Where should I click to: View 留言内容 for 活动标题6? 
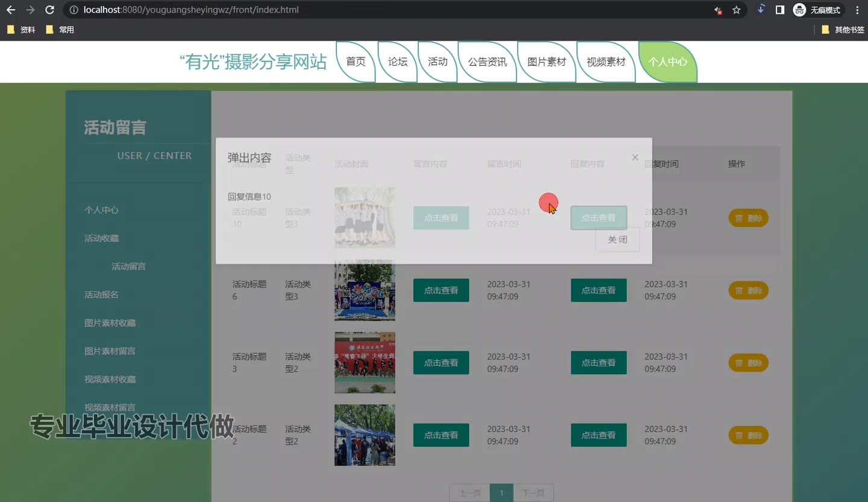point(441,290)
